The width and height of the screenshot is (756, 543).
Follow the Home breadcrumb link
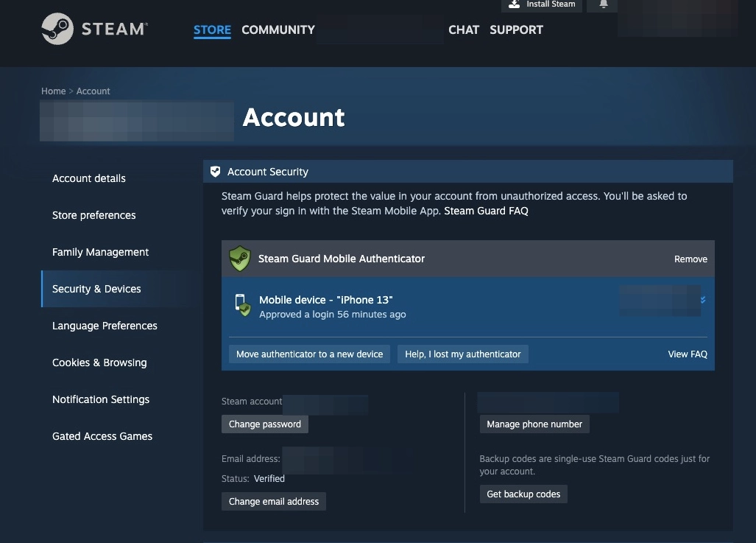tap(54, 91)
